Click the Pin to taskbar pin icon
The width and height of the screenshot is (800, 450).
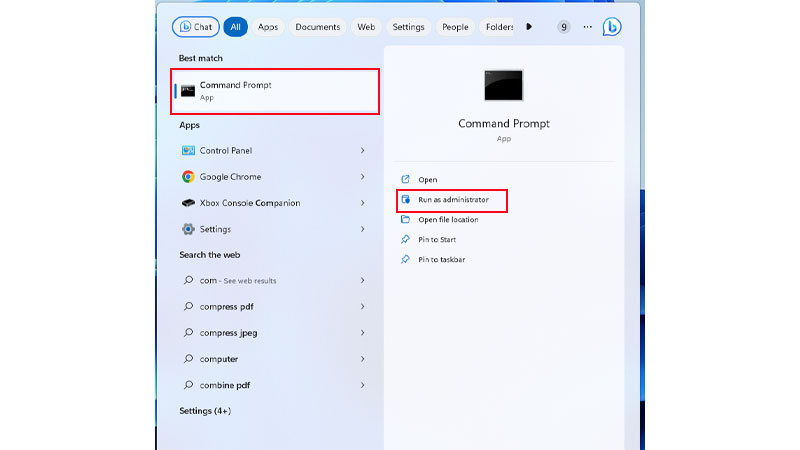pos(405,259)
